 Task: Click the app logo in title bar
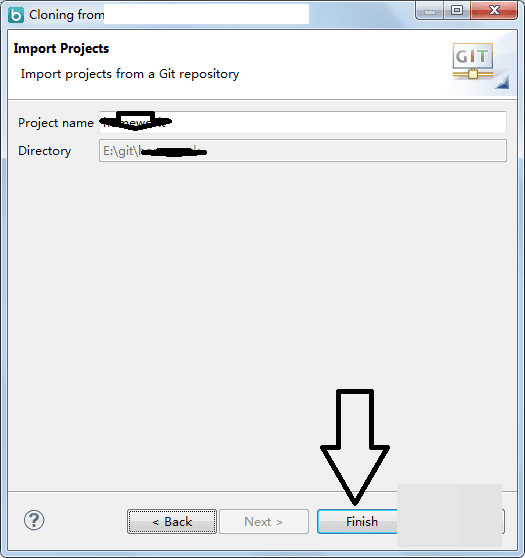tap(16, 15)
